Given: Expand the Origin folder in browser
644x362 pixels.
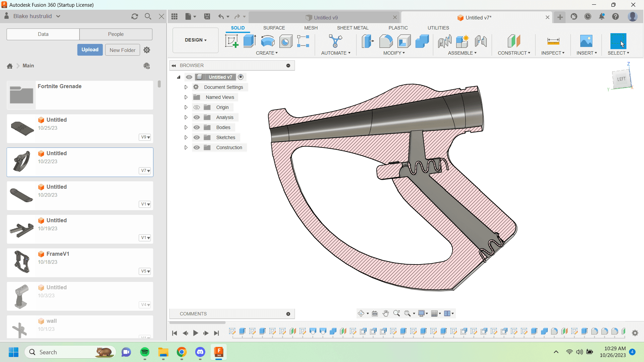Looking at the screenshot, I should 186,107.
